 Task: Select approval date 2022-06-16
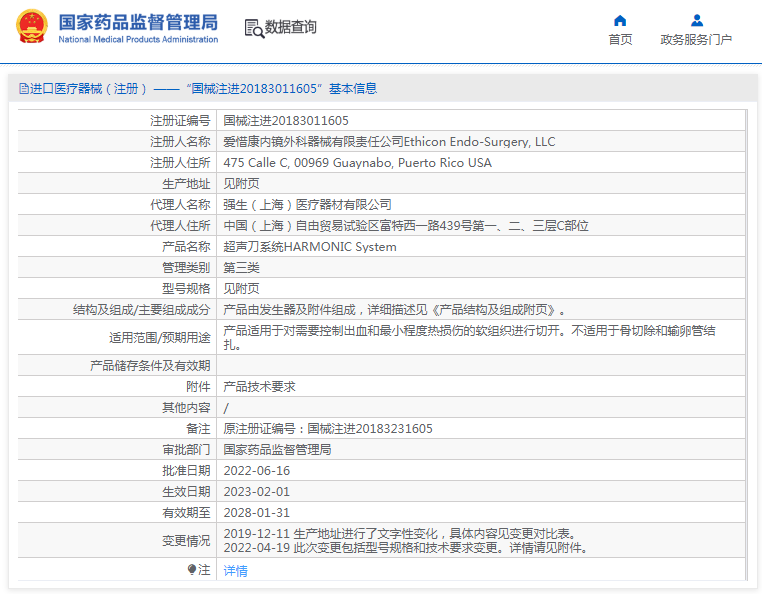[257, 471]
